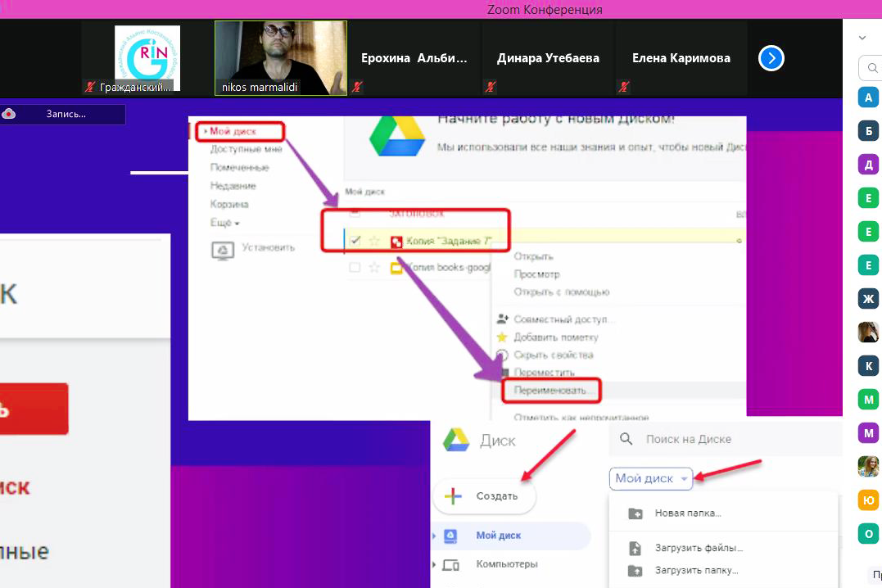
Task: Click the red recording indicator icon
Action: 10,114
